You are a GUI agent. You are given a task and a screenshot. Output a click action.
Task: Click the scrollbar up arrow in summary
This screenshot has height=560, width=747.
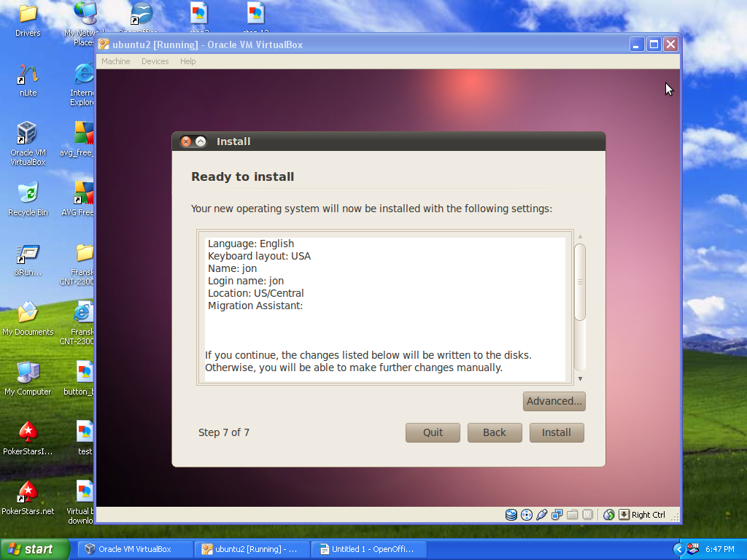(x=580, y=237)
